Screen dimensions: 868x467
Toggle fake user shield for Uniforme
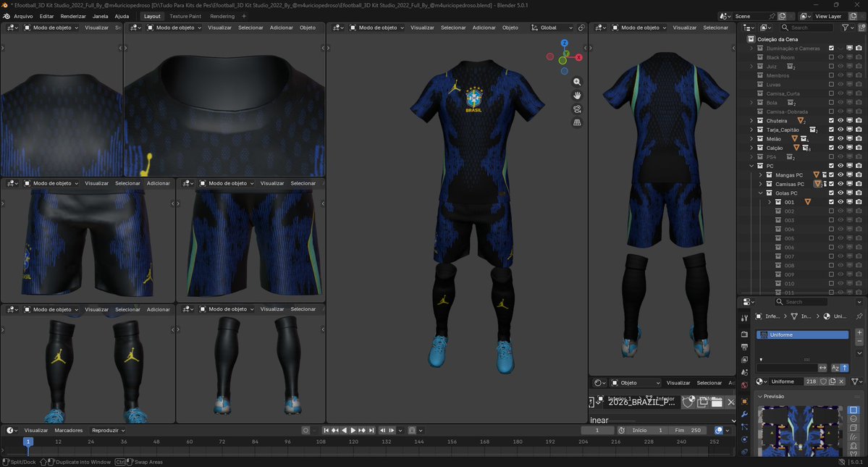pos(823,382)
